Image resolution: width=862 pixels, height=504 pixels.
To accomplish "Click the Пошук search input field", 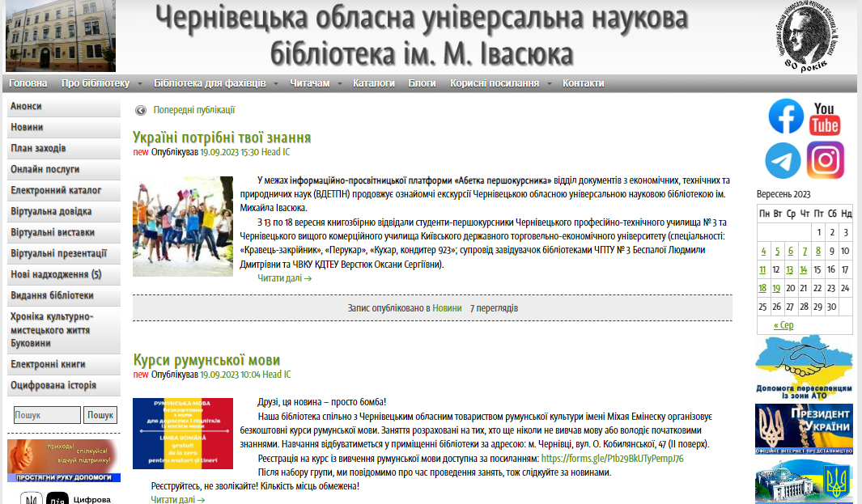I will [47, 415].
